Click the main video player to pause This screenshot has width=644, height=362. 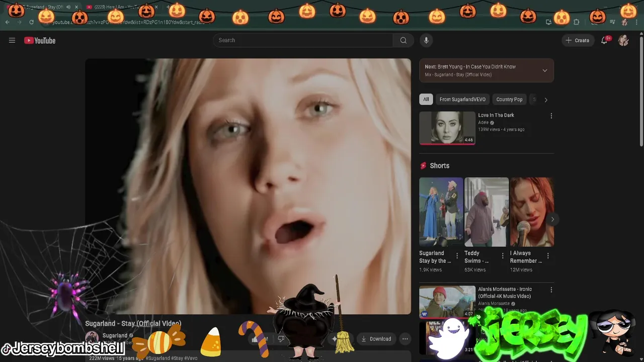pos(248,186)
